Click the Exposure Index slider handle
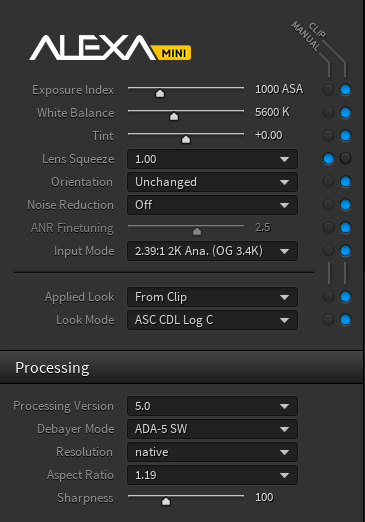The image size is (365, 522). (x=160, y=93)
